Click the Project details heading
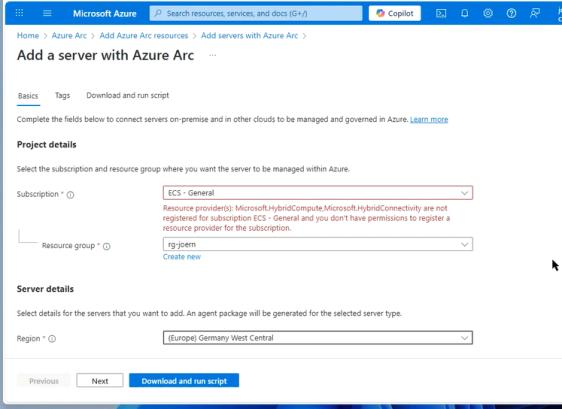This screenshot has width=562, height=409. pyautogui.click(x=47, y=144)
